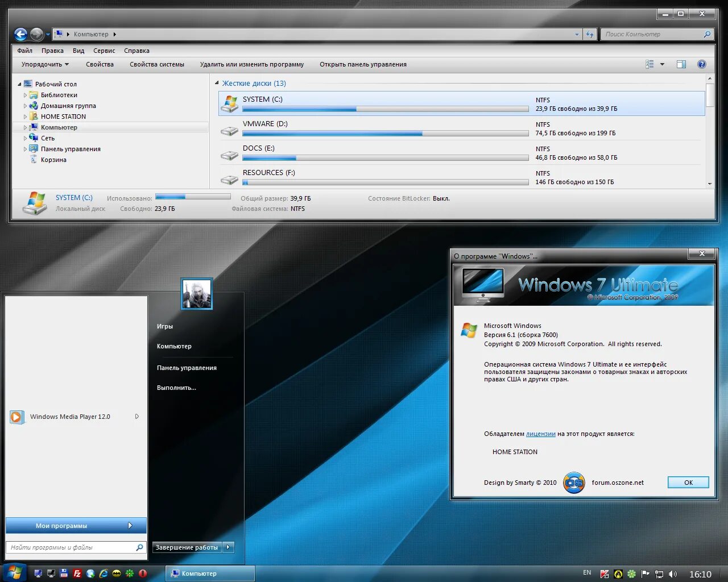The width and height of the screenshot is (728, 582).
Task: Open the Вид menu
Action: [78, 51]
